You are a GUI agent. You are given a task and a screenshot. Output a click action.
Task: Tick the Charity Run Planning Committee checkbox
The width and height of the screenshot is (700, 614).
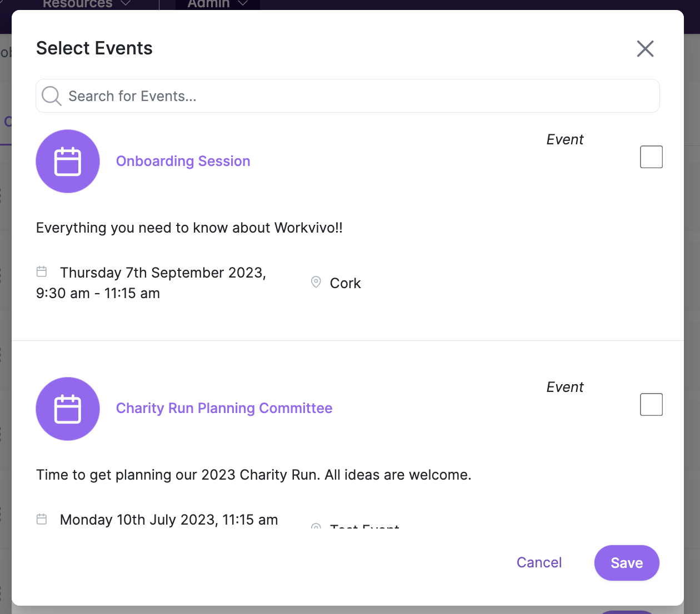pos(651,405)
